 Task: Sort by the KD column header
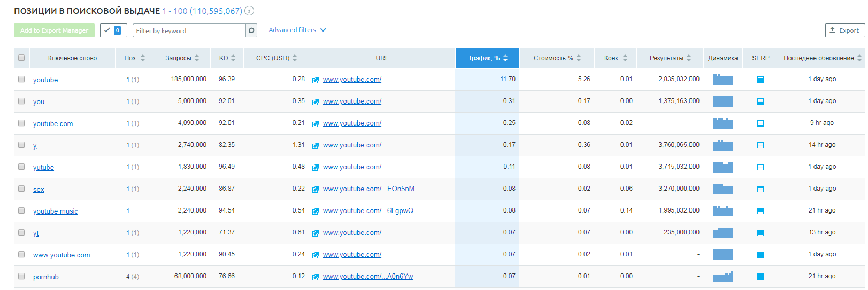tap(227, 58)
